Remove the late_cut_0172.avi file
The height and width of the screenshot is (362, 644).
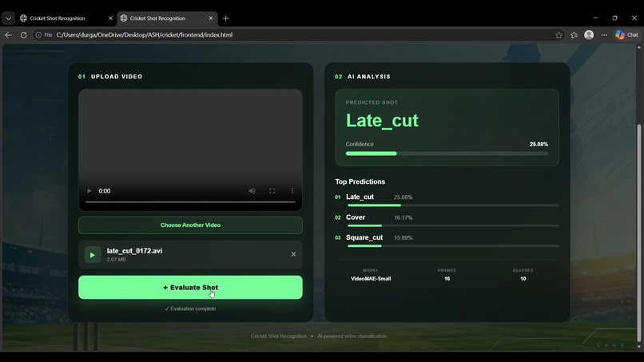point(293,254)
